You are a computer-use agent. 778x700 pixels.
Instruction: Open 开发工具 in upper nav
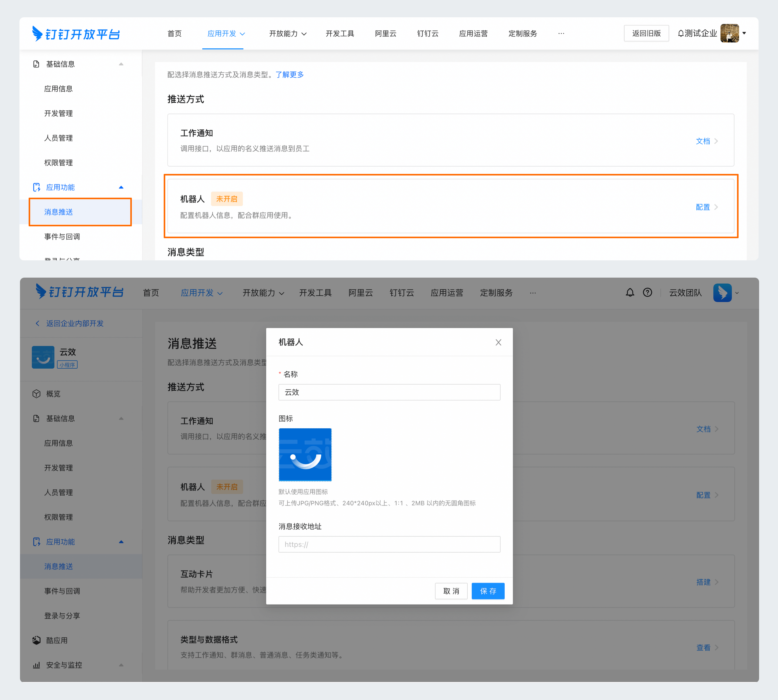coord(340,33)
